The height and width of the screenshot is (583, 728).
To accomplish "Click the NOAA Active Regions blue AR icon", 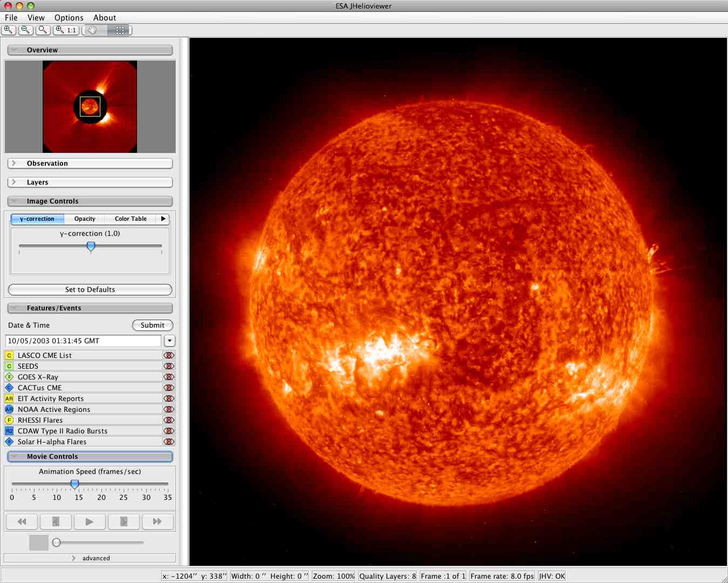I will pos(9,409).
